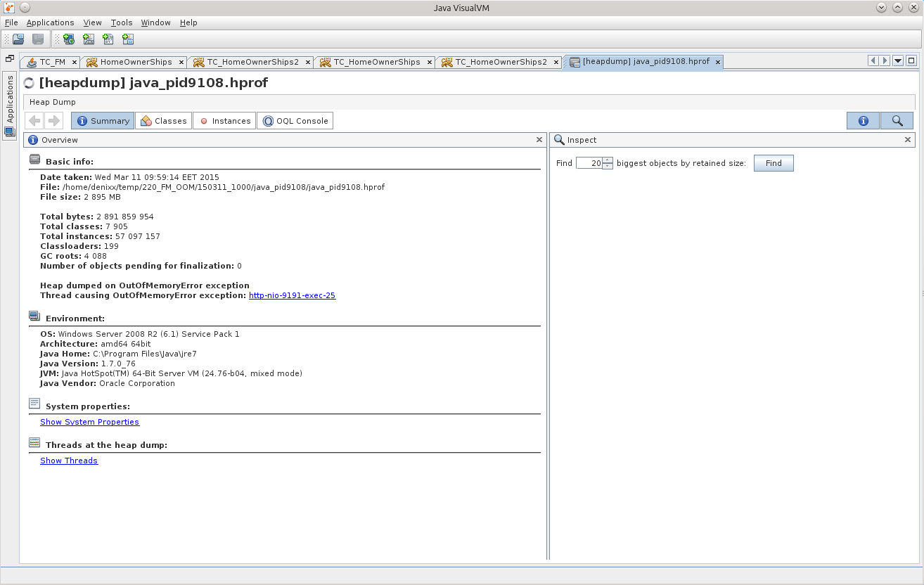Open the http-nio-9191-exec-25 thread link

[x=292, y=295]
